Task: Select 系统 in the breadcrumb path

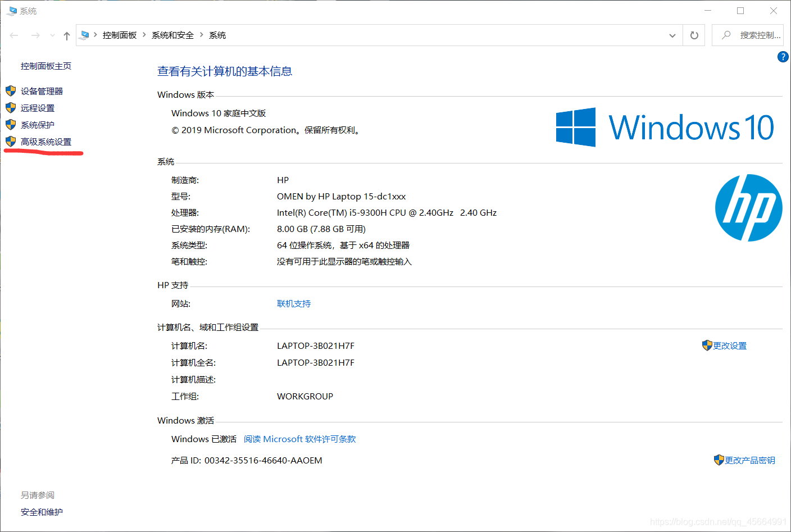Action: tap(217, 35)
